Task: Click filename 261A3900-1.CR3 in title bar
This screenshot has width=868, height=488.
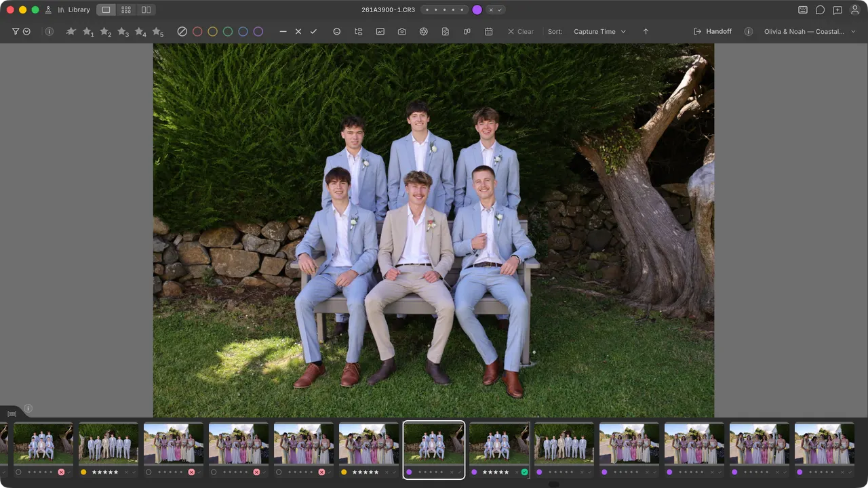Action: (x=388, y=10)
